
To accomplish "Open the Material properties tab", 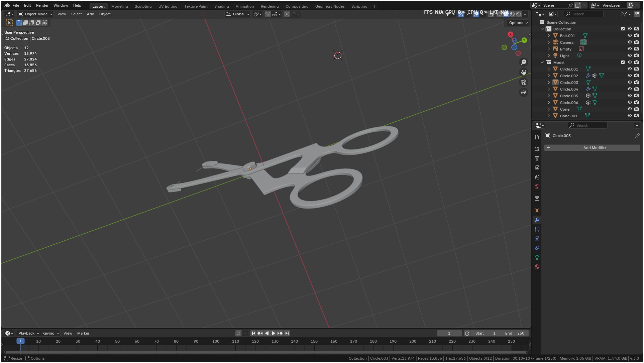I will point(537,267).
